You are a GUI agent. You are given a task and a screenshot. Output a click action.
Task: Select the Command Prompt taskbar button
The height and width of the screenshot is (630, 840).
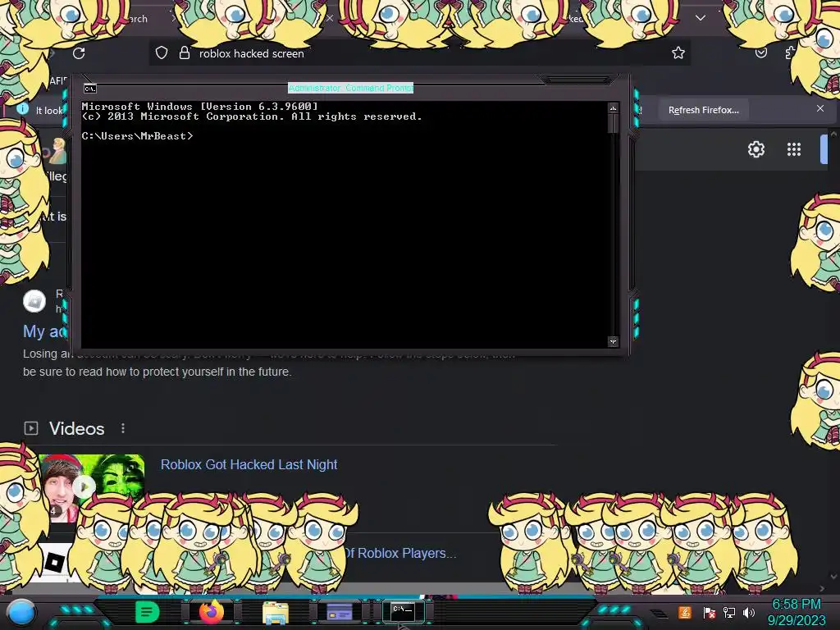(403, 611)
